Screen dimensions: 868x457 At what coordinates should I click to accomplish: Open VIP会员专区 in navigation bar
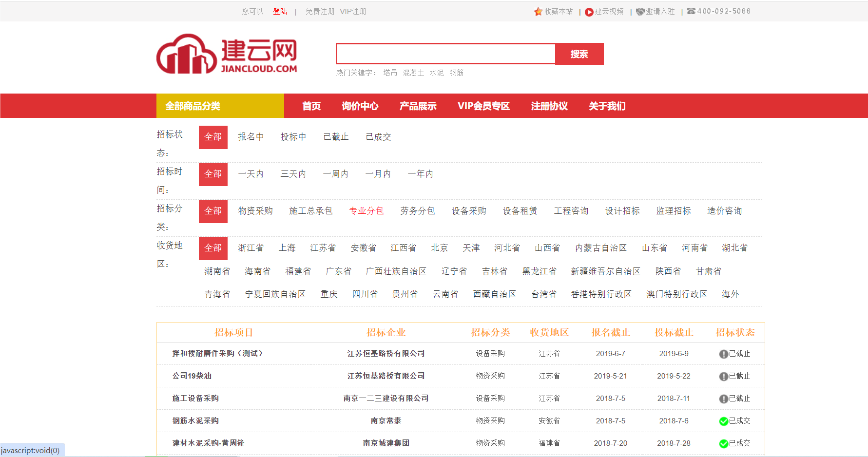[483, 106]
